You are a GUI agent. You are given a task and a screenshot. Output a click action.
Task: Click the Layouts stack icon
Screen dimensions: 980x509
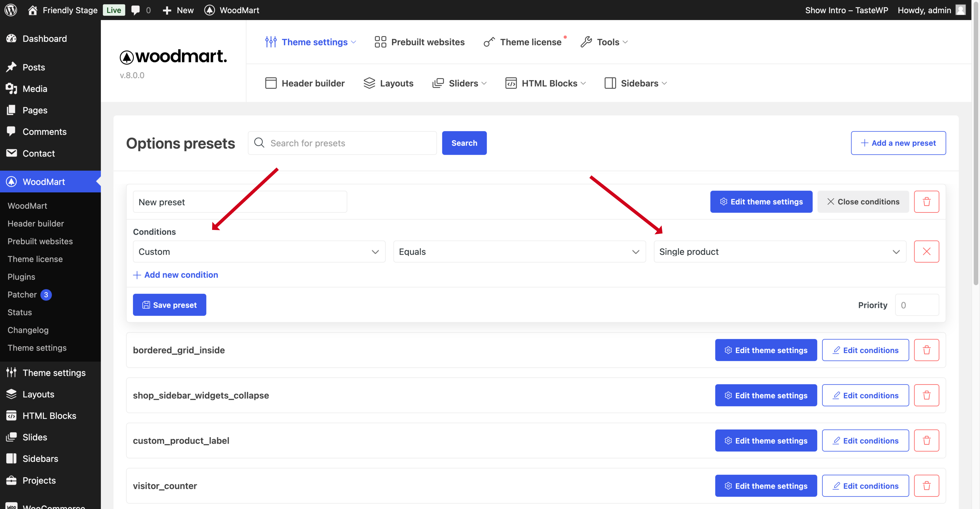369,83
